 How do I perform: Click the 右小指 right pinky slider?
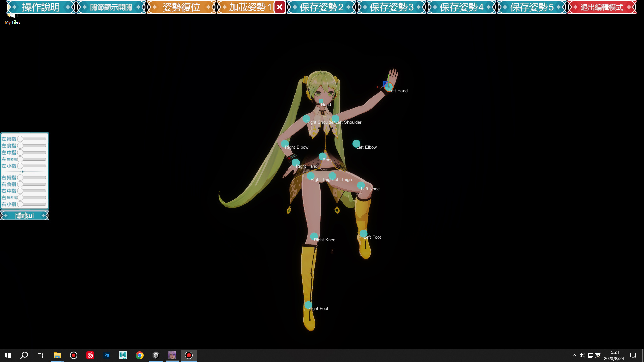33,204
